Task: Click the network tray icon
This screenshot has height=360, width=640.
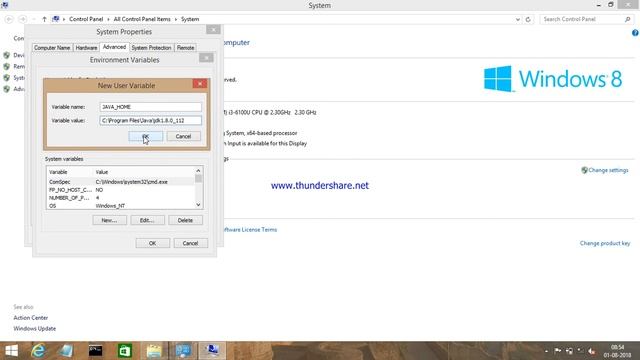Action: pyautogui.click(x=569, y=351)
